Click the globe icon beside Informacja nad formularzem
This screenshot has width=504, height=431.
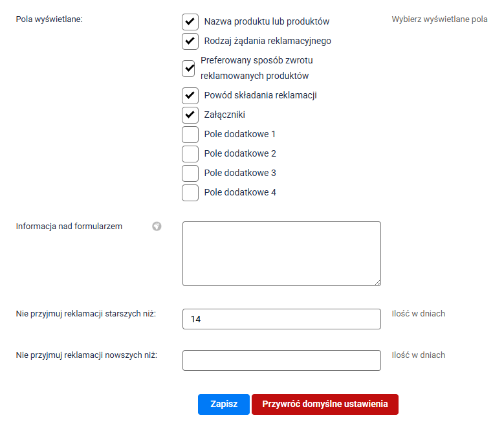pos(157,227)
